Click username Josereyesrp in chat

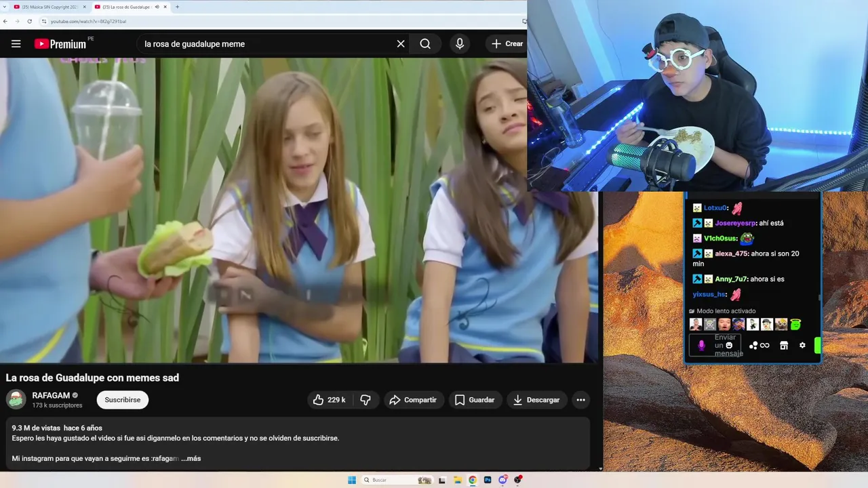point(736,223)
